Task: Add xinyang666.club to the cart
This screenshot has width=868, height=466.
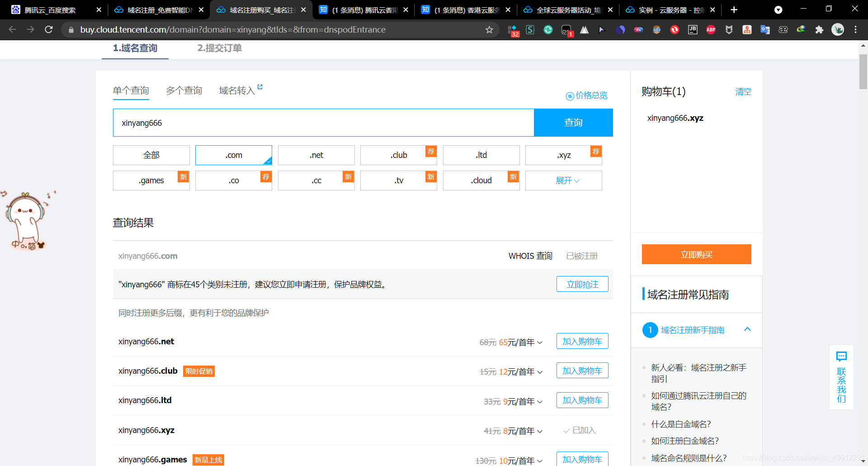Action: pyautogui.click(x=582, y=371)
